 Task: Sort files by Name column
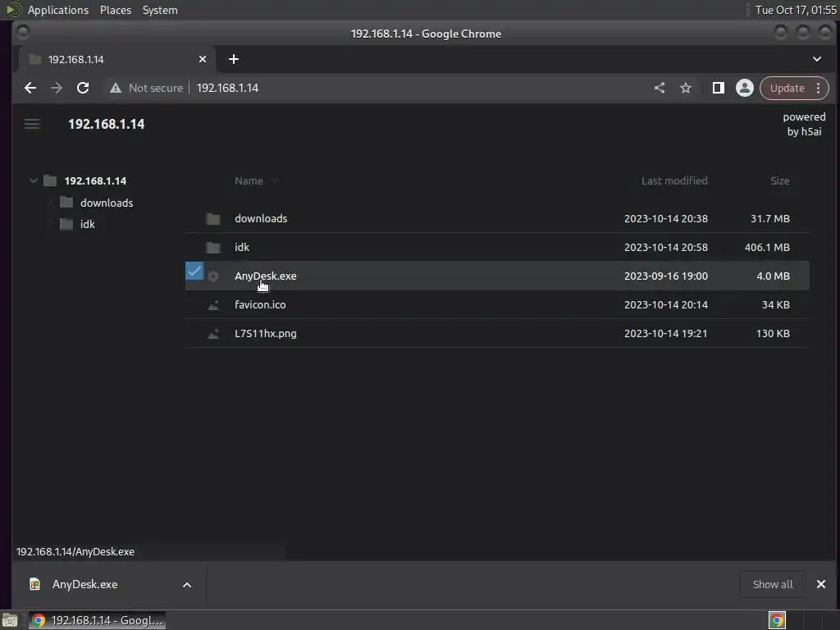[x=249, y=180]
